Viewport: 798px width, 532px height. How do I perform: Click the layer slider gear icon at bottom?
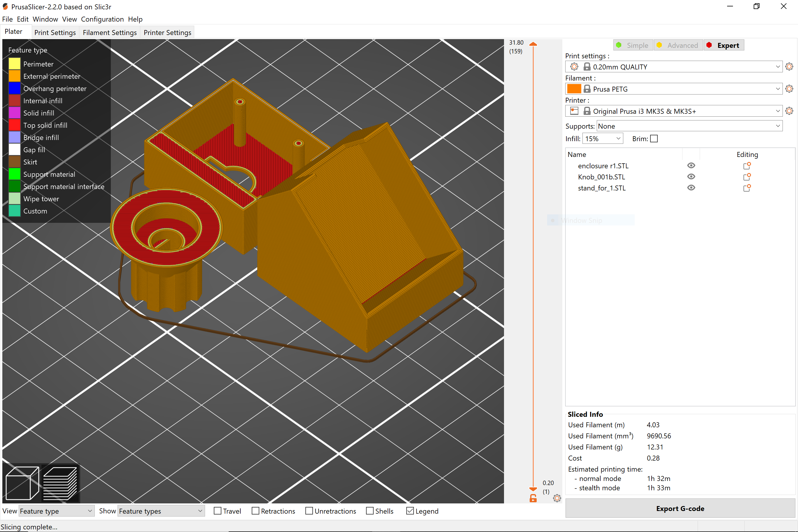tap(557, 498)
